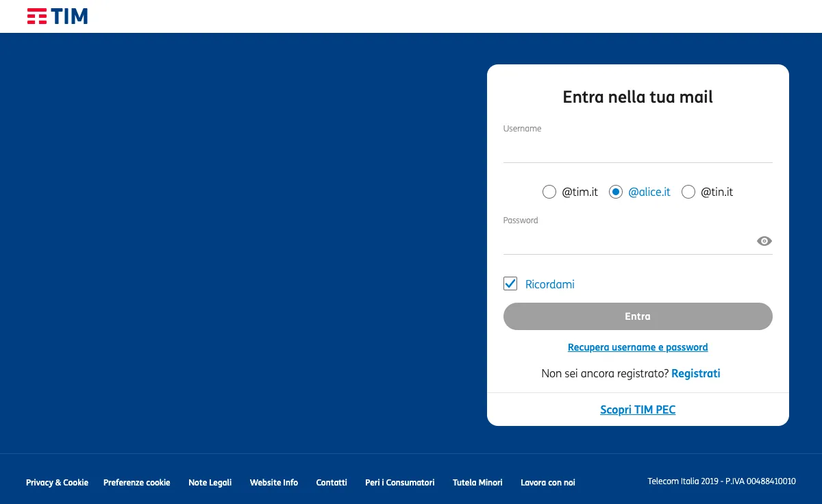
Task: Open Contatti footer link
Action: pos(332,483)
